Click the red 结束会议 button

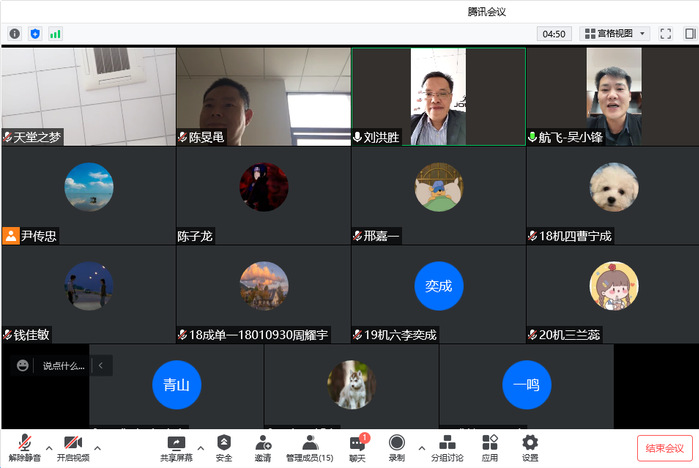point(664,448)
